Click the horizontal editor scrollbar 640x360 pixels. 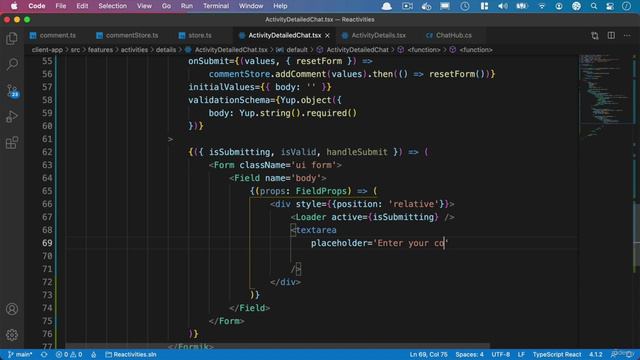coord(278,346)
